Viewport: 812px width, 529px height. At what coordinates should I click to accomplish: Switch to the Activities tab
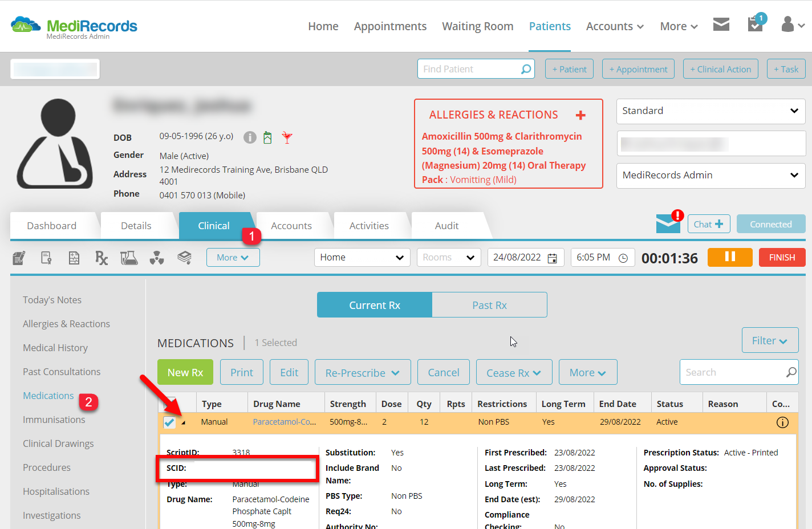(x=369, y=226)
